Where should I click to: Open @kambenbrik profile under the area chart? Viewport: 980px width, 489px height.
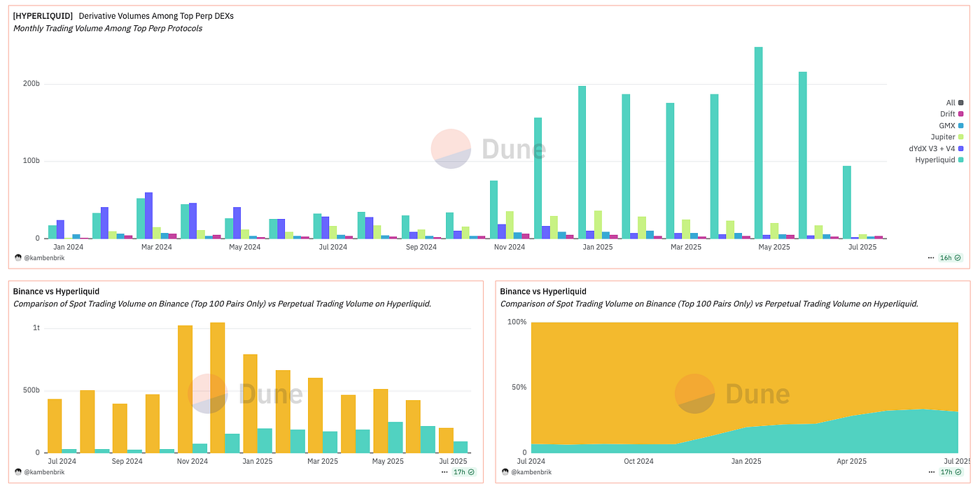531,472
